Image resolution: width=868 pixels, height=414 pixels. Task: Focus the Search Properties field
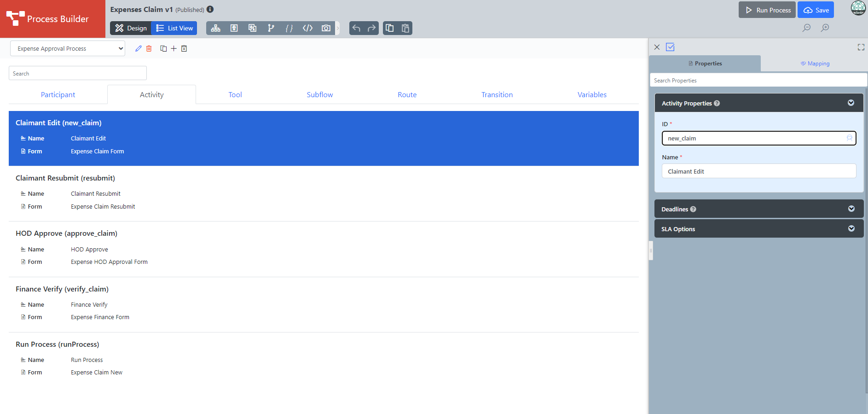click(758, 80)
